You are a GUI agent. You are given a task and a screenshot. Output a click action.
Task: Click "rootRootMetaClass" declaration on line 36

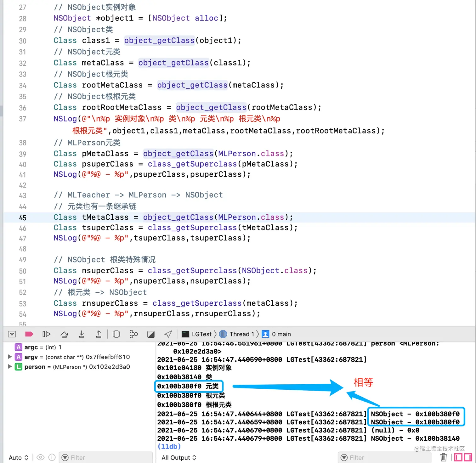coord(122,107)
